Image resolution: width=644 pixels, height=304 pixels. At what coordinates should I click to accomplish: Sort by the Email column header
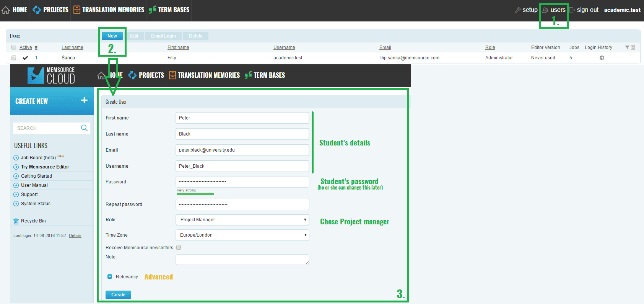tap(385, 47)
